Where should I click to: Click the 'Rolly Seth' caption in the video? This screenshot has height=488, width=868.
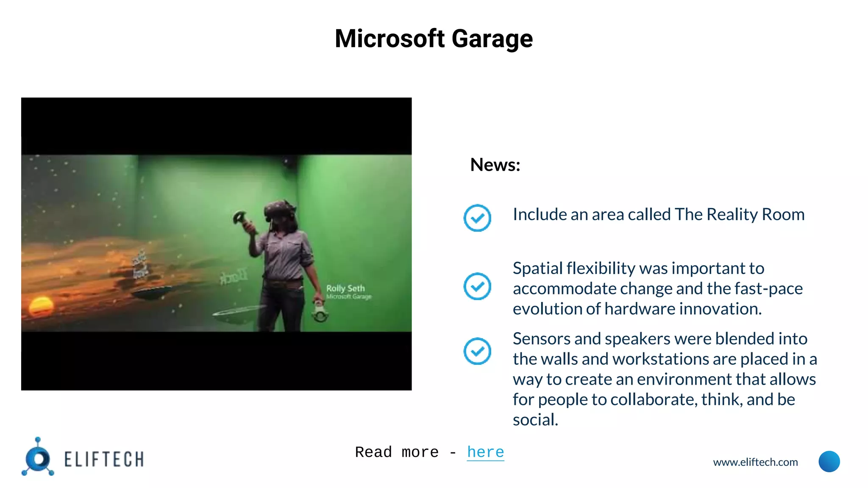point(345,288)
